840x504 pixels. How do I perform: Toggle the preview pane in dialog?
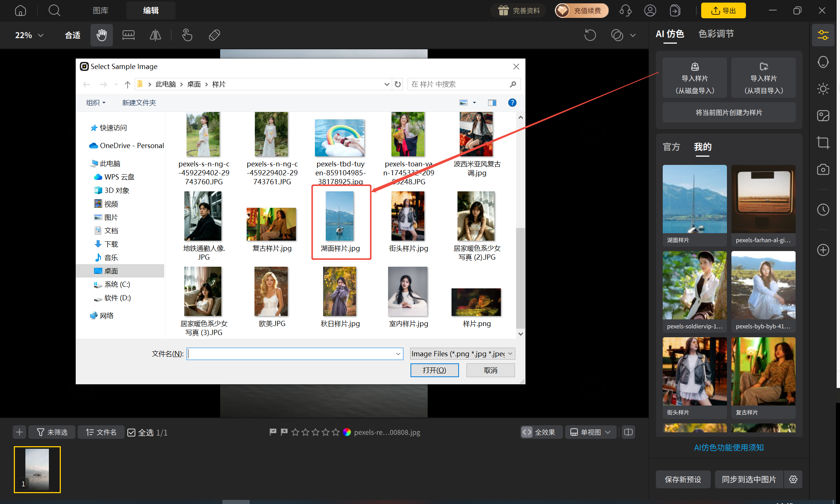pyautogui.click(x=492, y=103)
